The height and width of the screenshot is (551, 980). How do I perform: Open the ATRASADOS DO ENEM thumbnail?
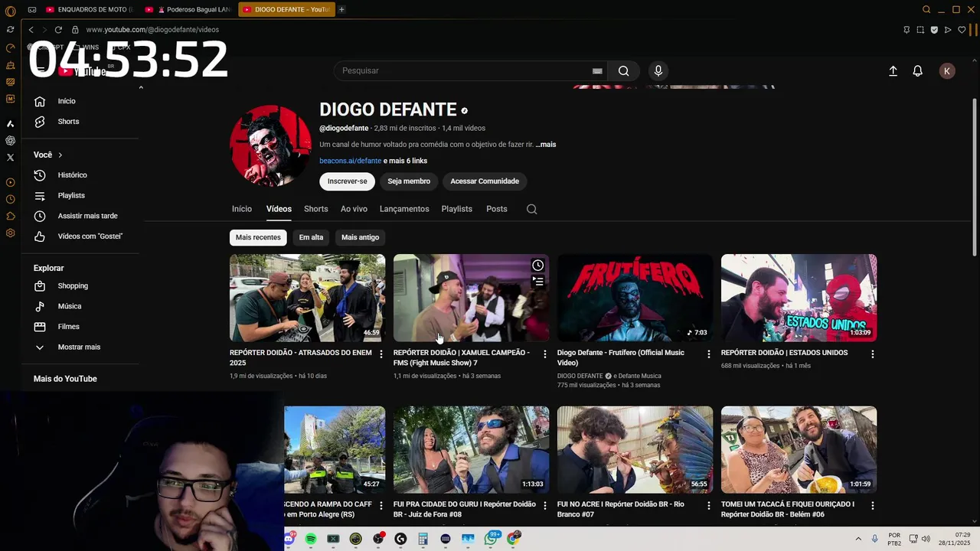307,298
